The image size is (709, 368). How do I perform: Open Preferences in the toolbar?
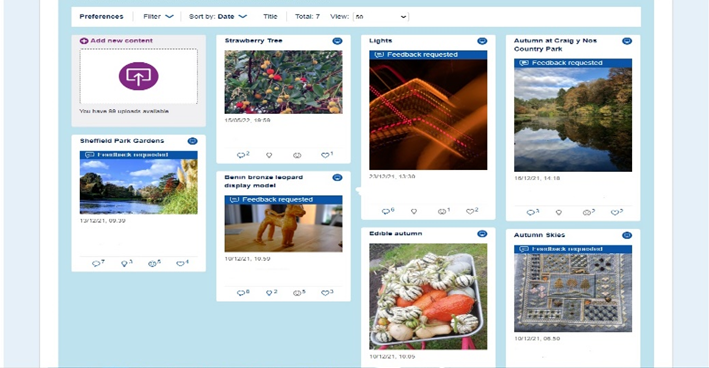[x=101, y=16]
